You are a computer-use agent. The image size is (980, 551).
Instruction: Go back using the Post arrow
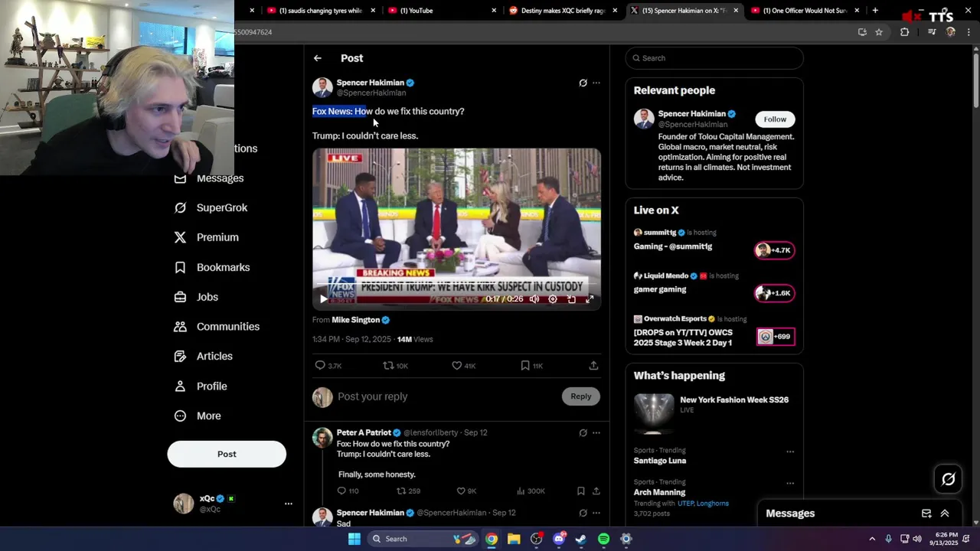pyautogui.click(x=317, y=58)
